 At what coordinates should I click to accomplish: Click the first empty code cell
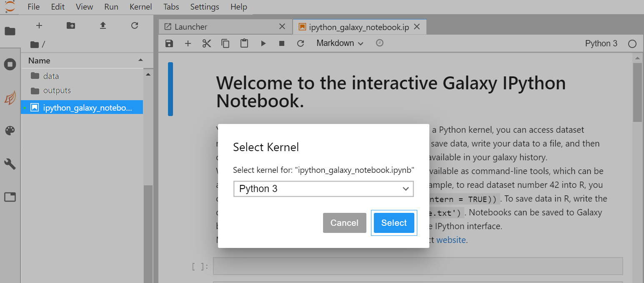[x=418, y=266]
